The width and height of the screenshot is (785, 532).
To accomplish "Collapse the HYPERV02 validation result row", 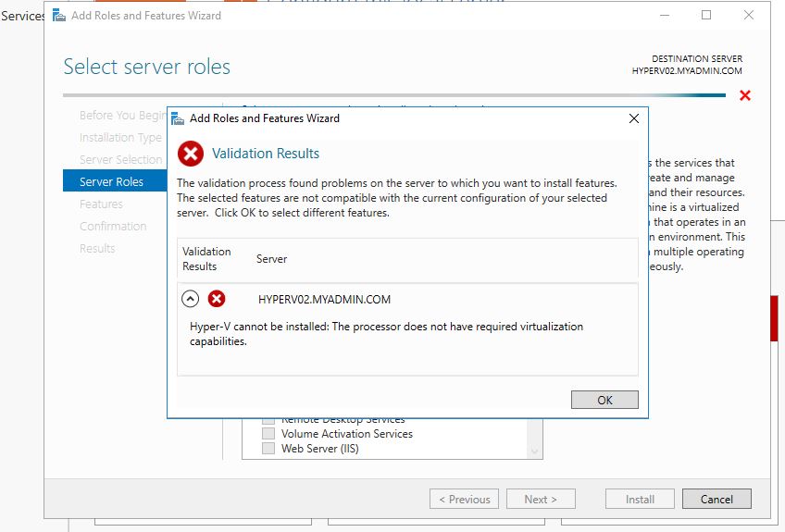I will point(190,299).
